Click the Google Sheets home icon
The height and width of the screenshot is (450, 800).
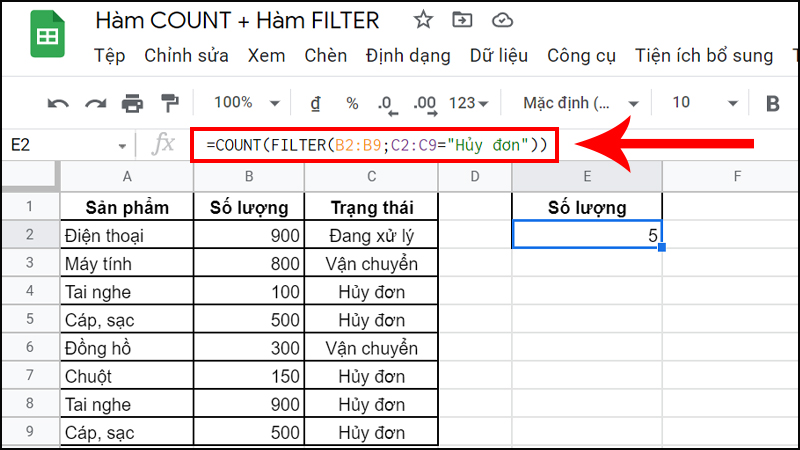pyautogui.click(x=45, y=37)
